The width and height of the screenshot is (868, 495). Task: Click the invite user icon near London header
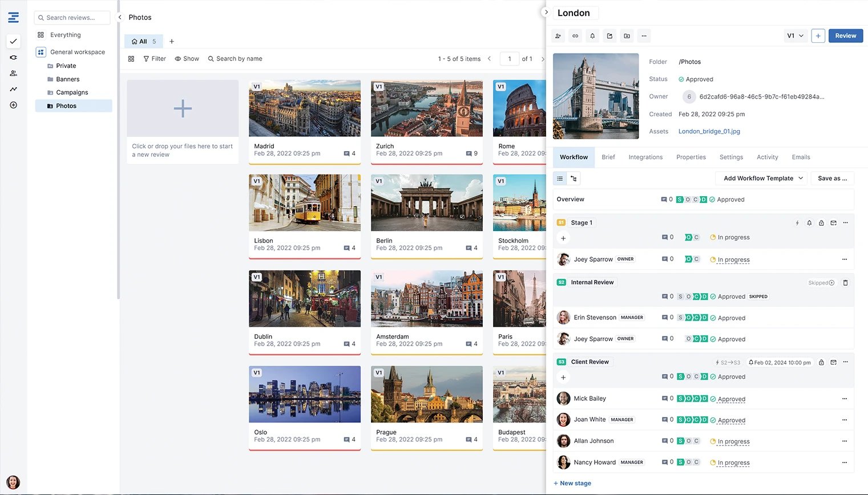[558, 35]
